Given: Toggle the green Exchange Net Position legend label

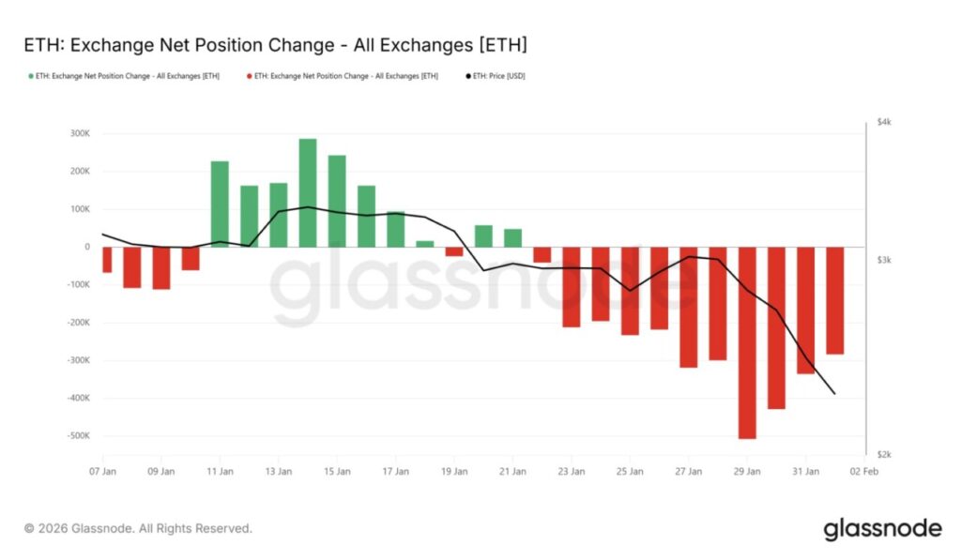Looking at the screenshot, I should (128, 76).
